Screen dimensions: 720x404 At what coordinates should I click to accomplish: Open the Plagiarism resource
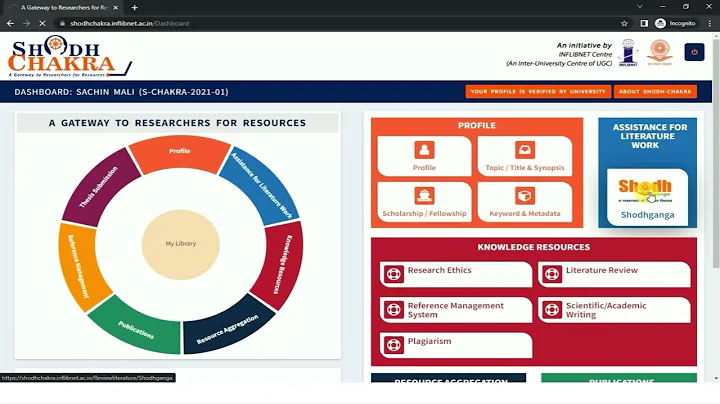coord(456,345)
